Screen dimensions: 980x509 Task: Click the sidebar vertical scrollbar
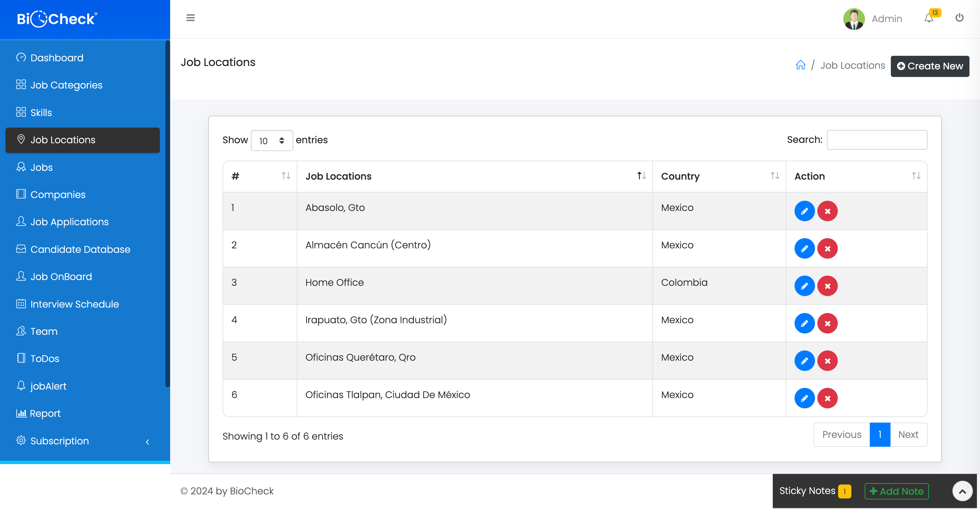click(x=167, y=213)
